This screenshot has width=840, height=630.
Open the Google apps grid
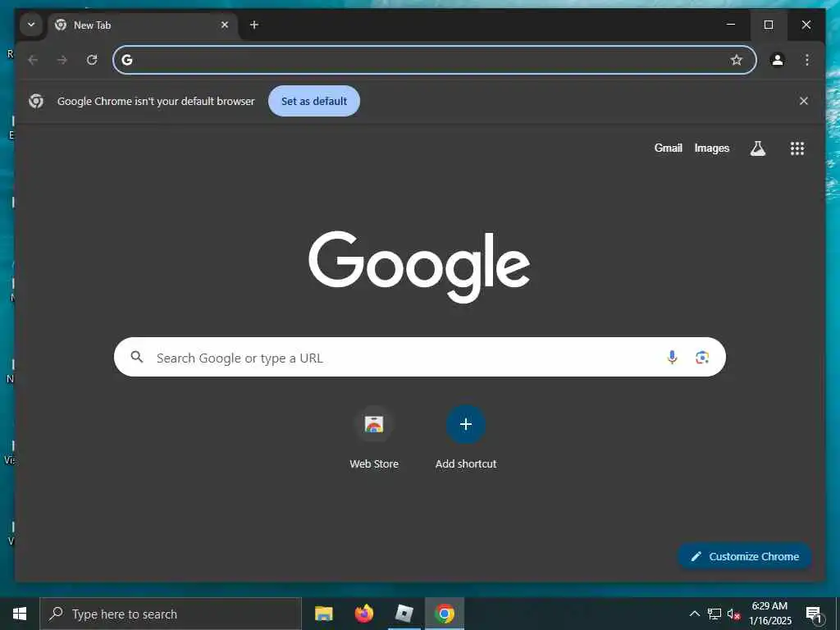(797, 148)
